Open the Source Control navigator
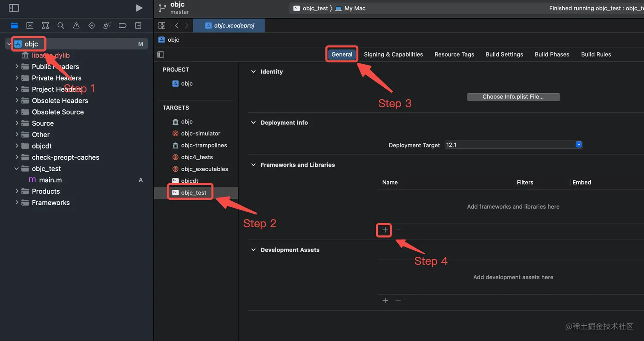Viewport: 644px width, 341px height. pos(30,26)
